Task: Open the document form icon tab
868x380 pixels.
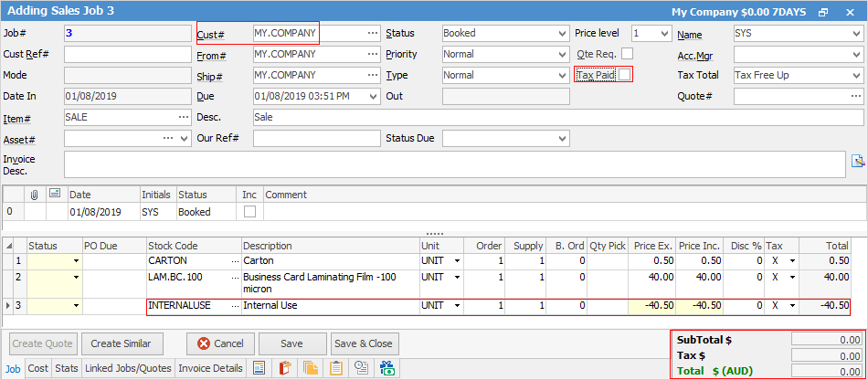Action: pyautogui.click(x=259, y=368)
